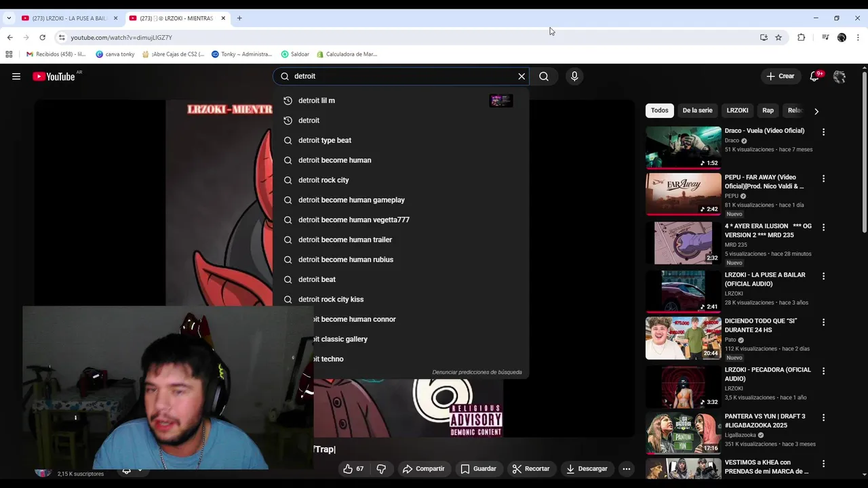
Task: Open the account avatar menu
Action: tap(840, 77)
